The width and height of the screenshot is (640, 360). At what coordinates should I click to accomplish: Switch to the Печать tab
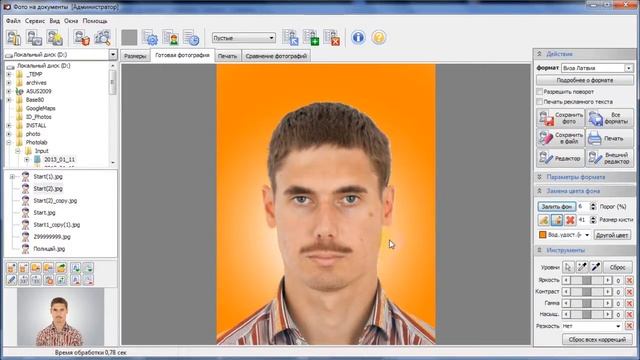[227, 56]
